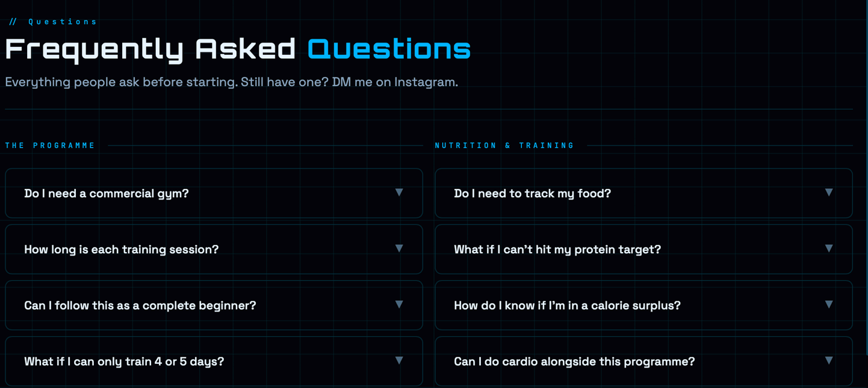Image resolution: width=868 pixels, height=388 pixels.
Task: Click the 'Frequently Asked Questions' heading
Action: point(238,49)
